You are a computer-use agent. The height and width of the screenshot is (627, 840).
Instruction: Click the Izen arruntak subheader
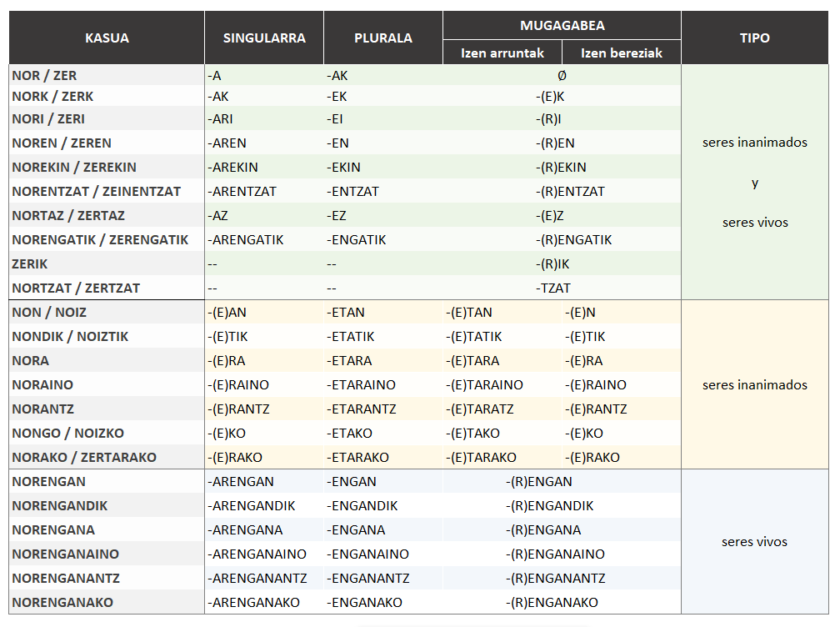[502, 53]
